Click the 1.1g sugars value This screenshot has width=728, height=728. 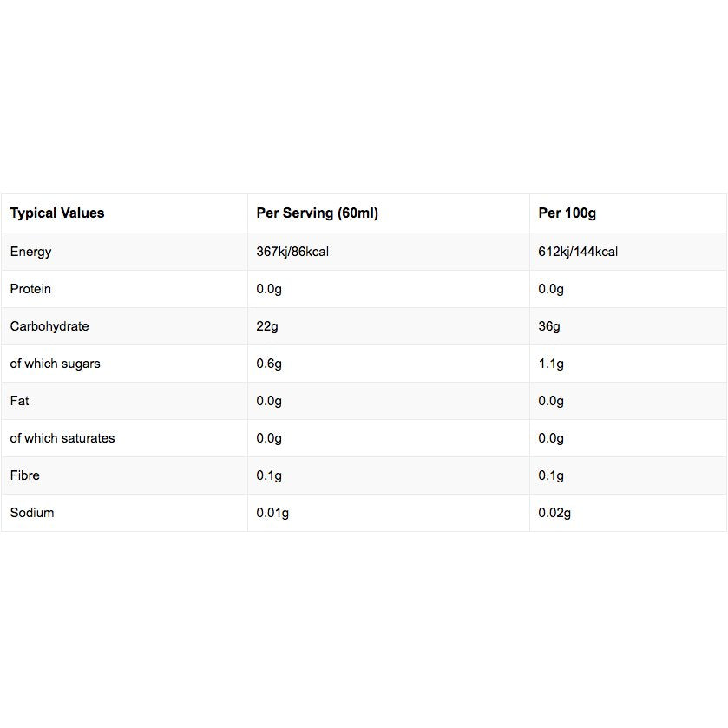pos(551,364)
